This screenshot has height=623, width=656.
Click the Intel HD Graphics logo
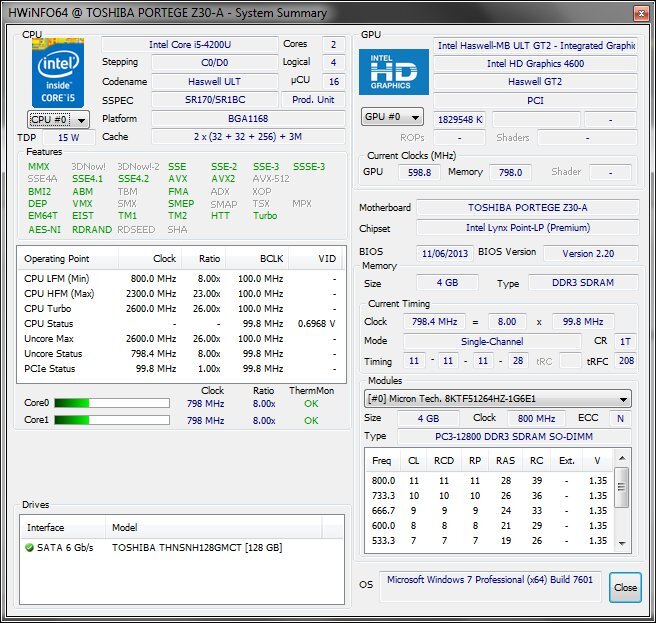click(393, 68)
